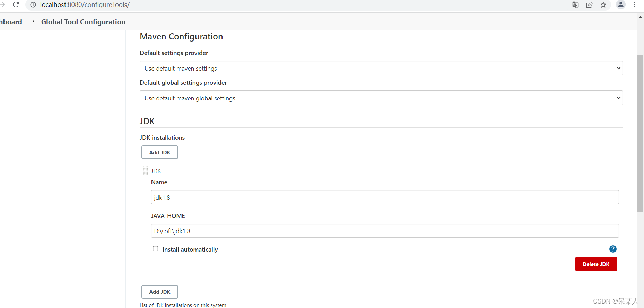Click the Default global settings provider label
Image resolution: width=644 pixels, height=308 pixels.
(x=183, y=83)
